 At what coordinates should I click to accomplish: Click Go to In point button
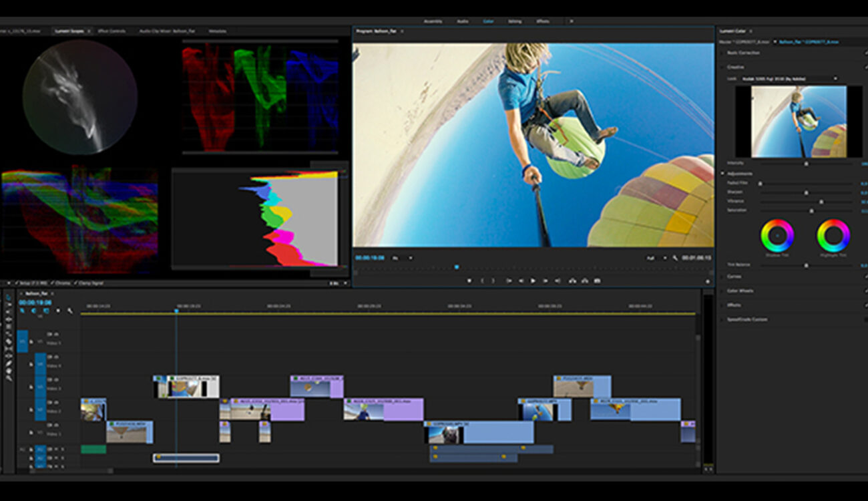509,281
